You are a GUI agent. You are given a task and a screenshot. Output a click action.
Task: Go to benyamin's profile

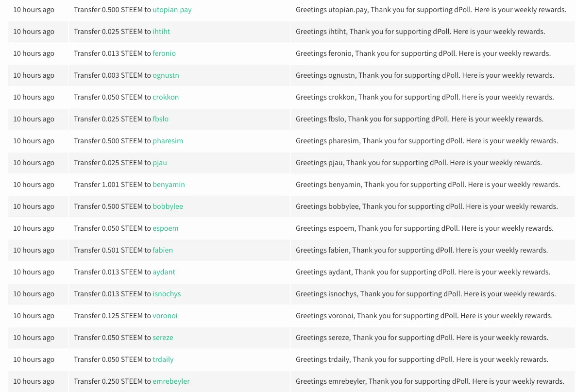(169, 185)
